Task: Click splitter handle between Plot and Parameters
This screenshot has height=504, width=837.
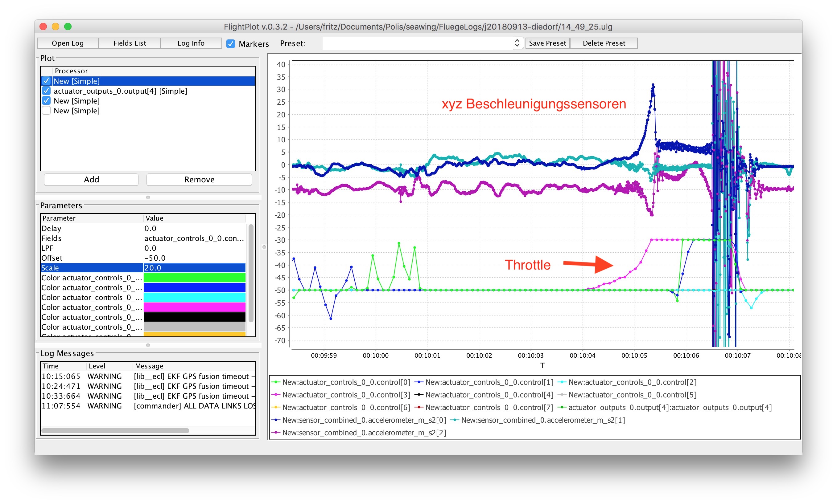Action: pyautogui.click(x=148, y=197)
